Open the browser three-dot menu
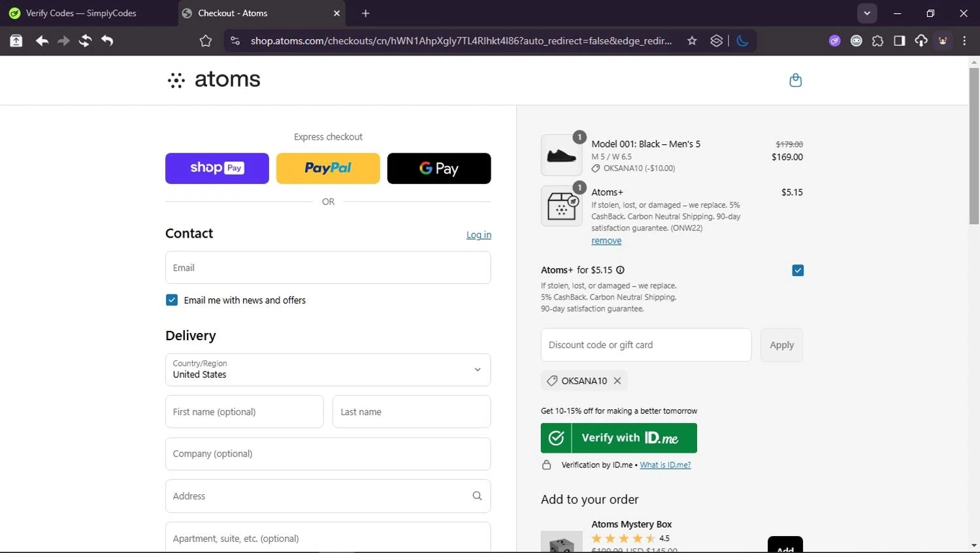 (964, 40)
